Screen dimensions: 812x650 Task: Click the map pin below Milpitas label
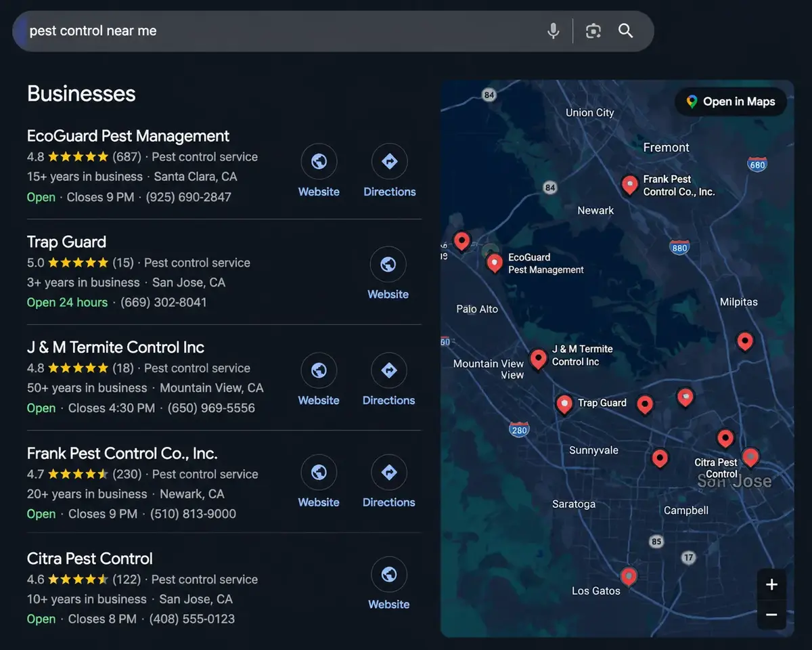pos(744,341)
